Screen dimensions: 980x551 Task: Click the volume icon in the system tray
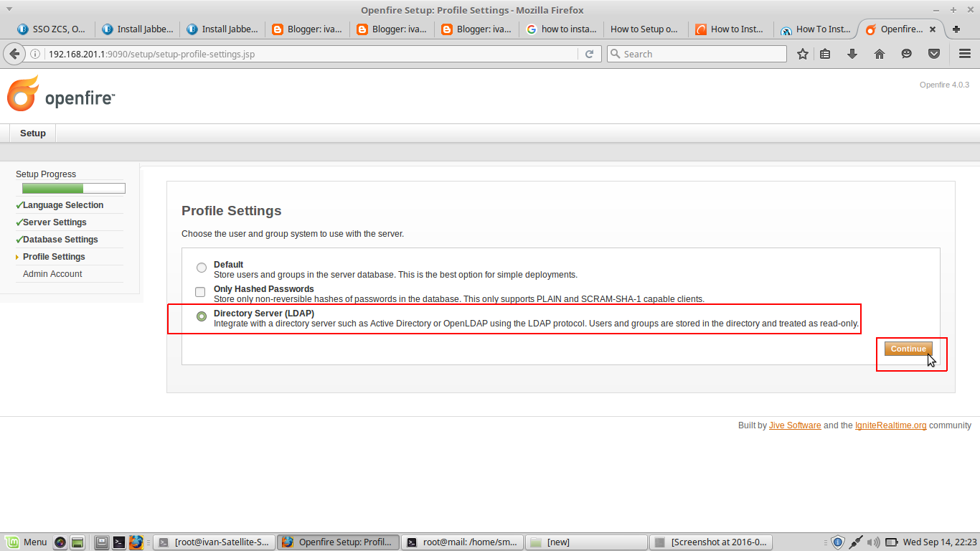(x=873, y=542)
